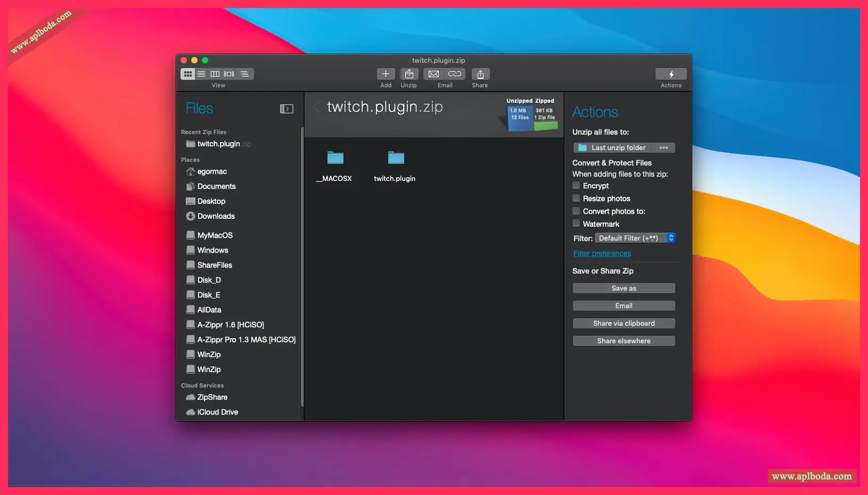Image resolution: width=868 pixels, height=495 pixels.
Task: Select the _MACOSX folder
Action: click(335, 166)
